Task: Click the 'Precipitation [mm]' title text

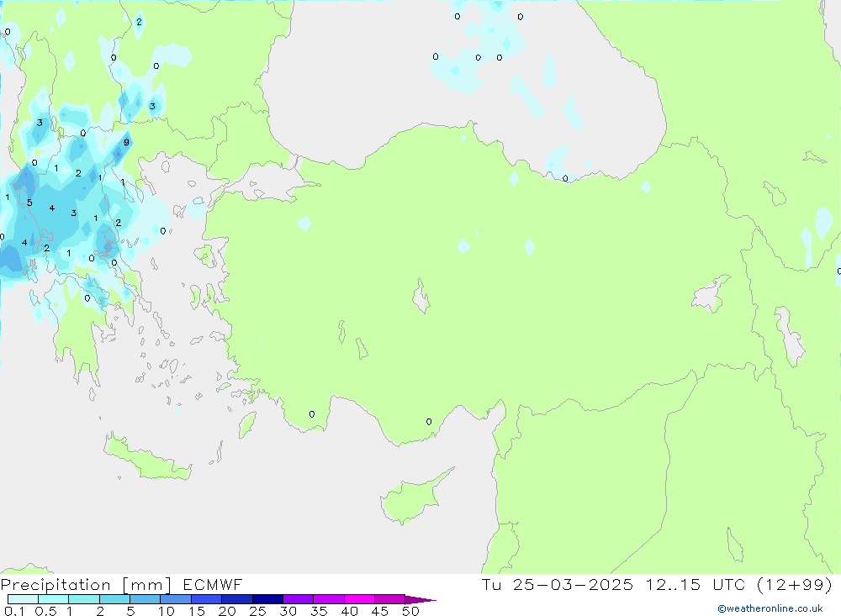Action: tap(86, 585)
